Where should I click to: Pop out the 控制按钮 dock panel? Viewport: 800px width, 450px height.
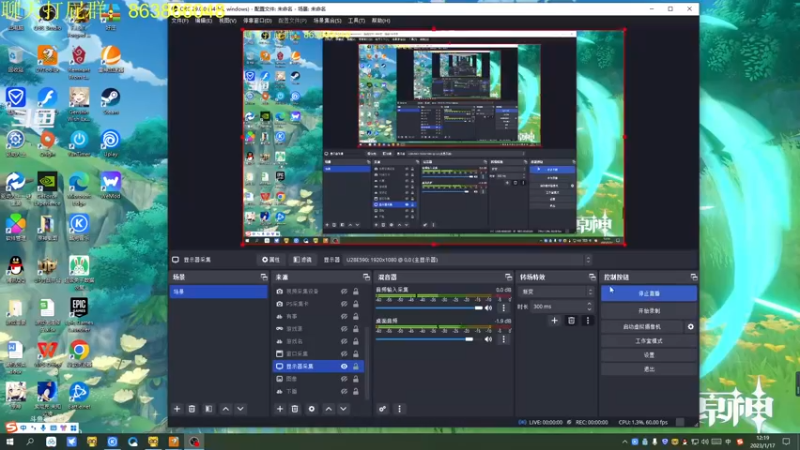point(694,277)
